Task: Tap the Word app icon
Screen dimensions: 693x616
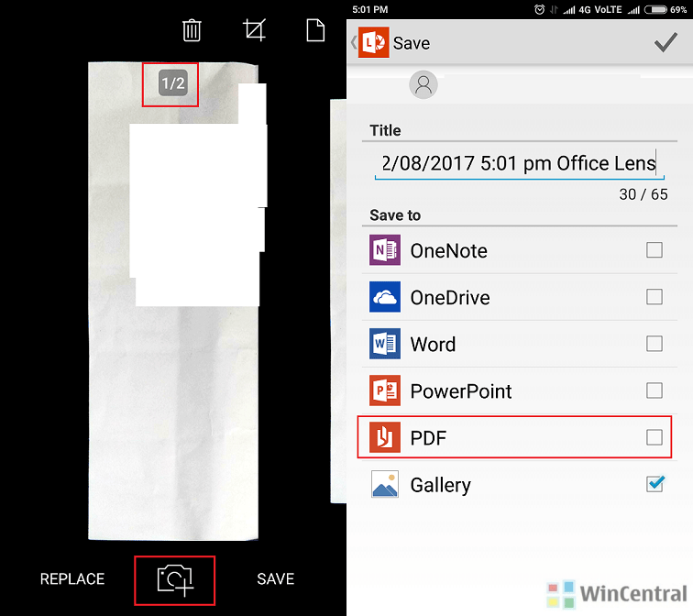Action: coord(385,344)
